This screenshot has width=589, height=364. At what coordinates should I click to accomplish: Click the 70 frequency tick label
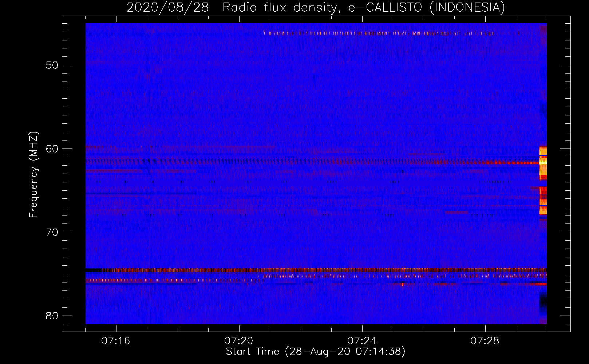52,232
